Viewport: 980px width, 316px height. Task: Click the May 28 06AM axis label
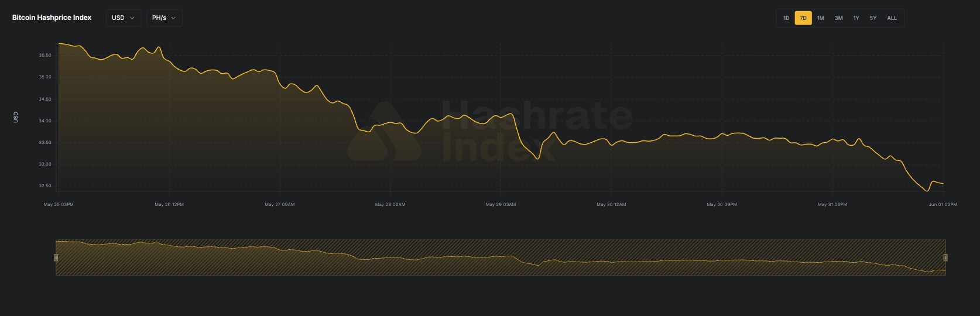(x=390, y=205)
